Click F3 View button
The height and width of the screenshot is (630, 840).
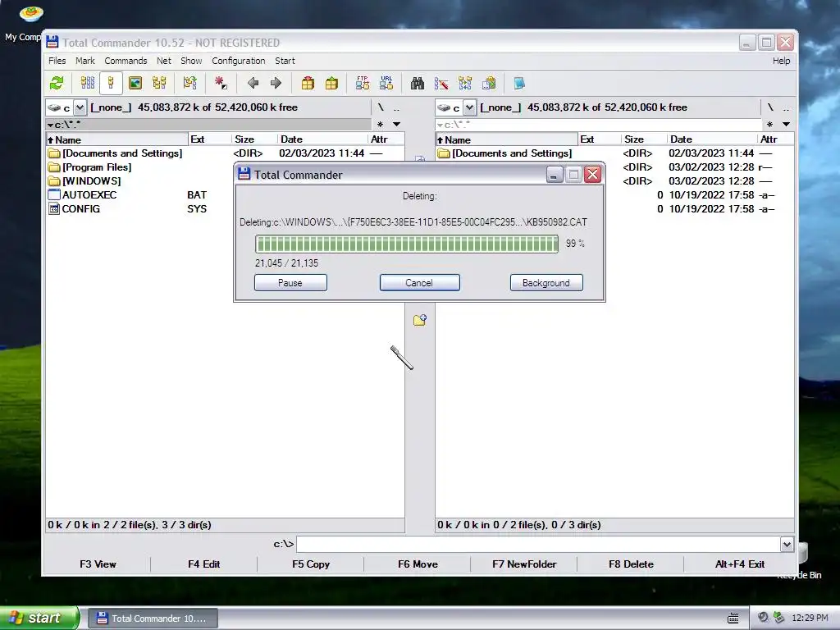pyautogui.click(x=98, y=564)
